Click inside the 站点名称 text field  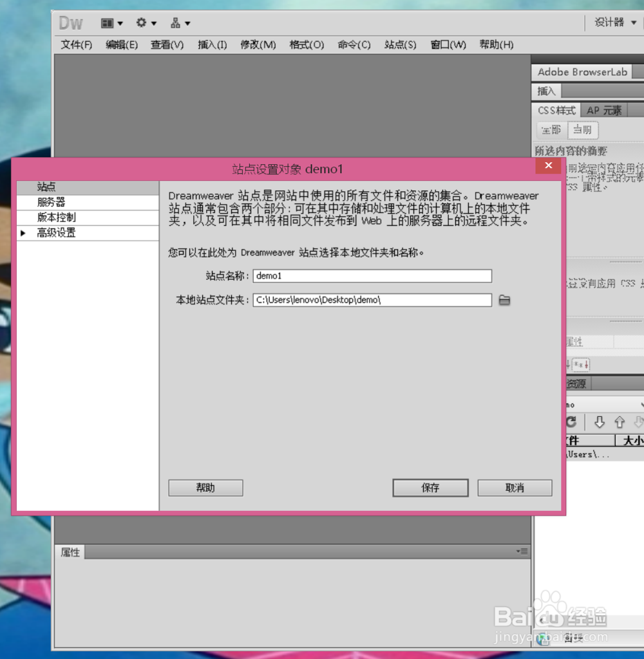point(372,275)
